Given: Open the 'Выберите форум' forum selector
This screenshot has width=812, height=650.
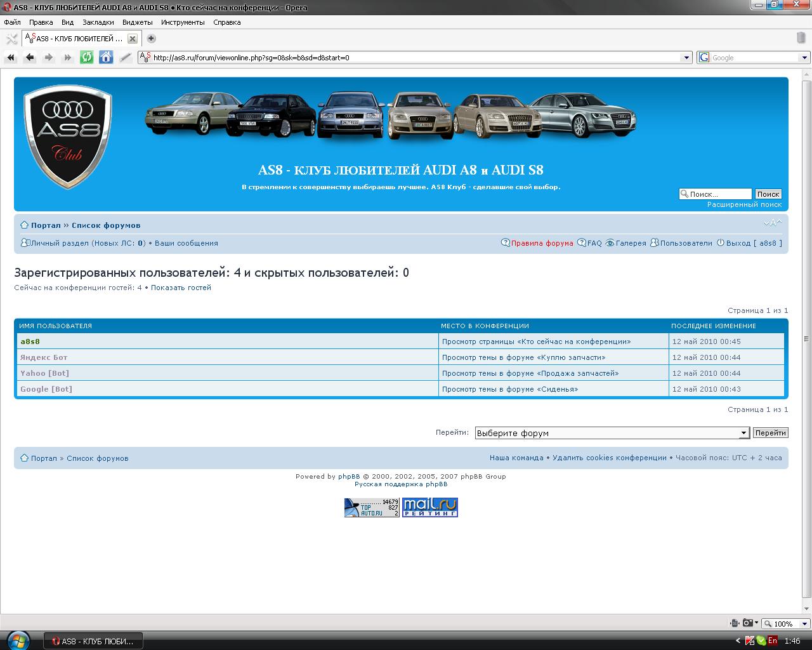Looking at the screenshot, I should [x=612, y=433].
